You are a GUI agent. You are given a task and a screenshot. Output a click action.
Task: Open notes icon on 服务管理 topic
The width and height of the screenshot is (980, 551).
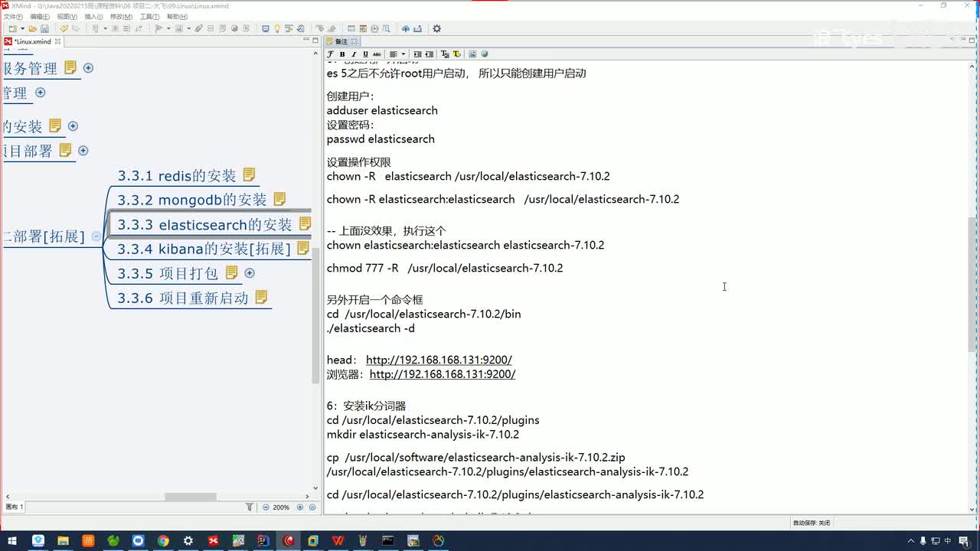[70, 67]
